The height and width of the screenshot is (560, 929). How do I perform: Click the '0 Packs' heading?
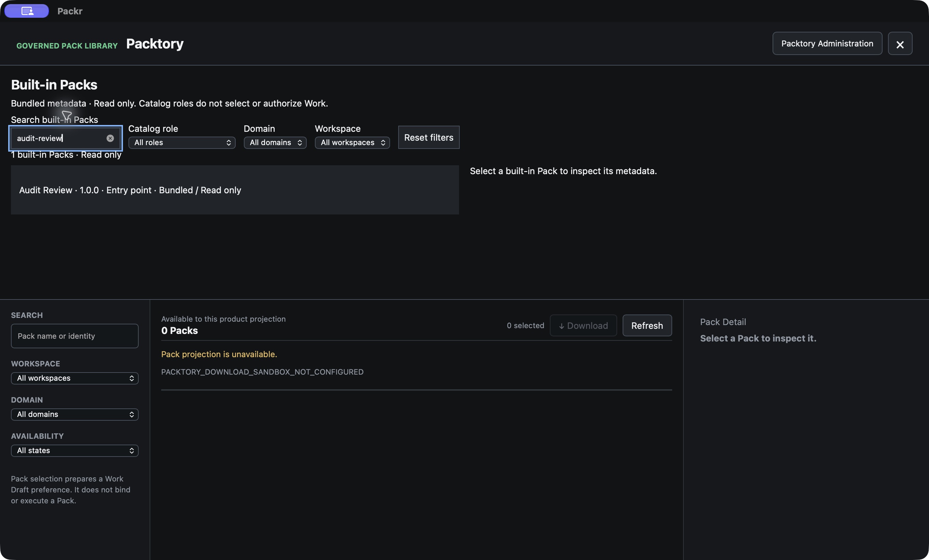[x=179, y=331]
